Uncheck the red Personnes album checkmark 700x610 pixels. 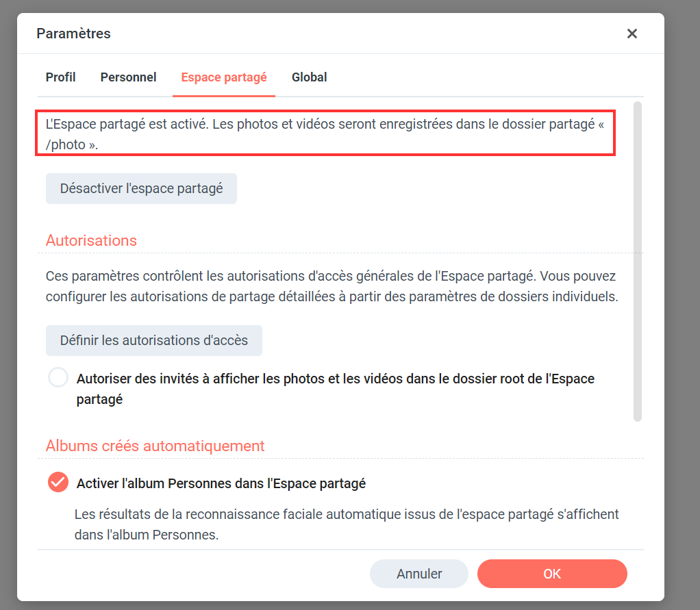58,482
